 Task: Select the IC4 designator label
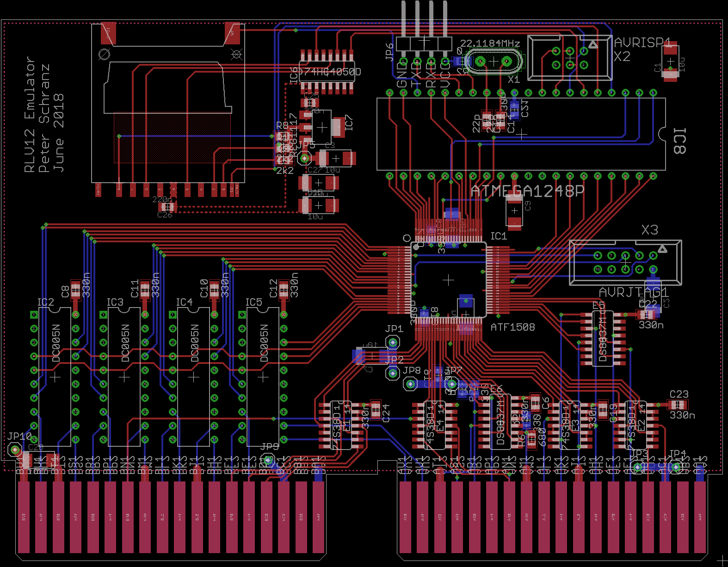point(184,302)
